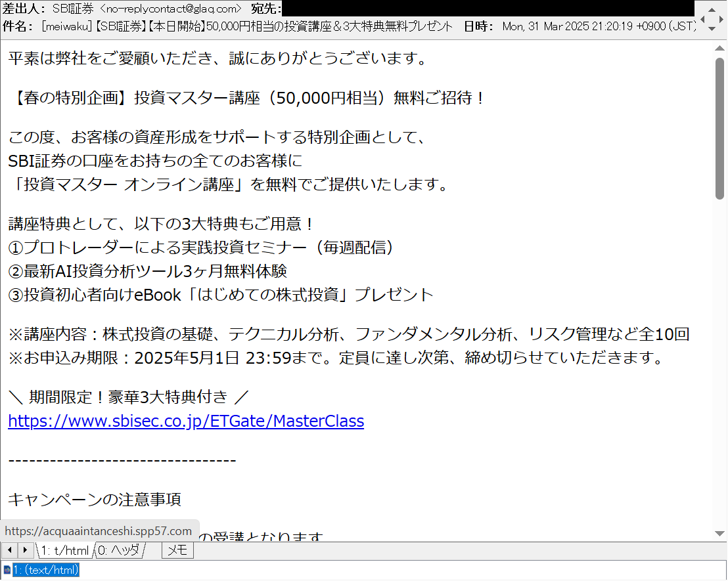Switch to the 0: ヘッダ tab
Viewport: 728px width, 581px height.
click(x=119, y=550)
